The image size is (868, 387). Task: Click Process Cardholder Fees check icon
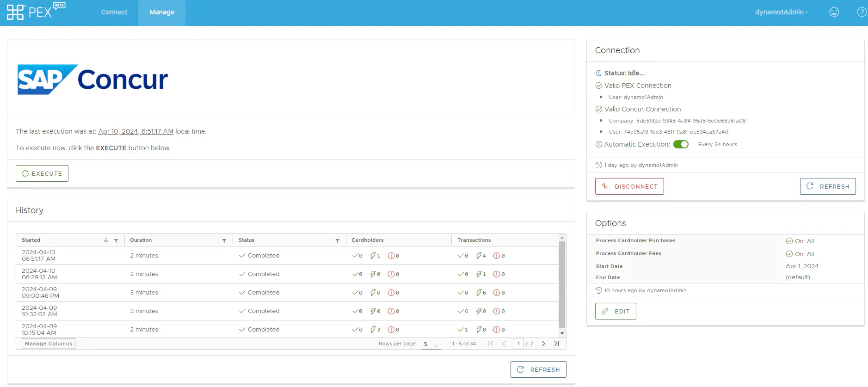(789, 254)
